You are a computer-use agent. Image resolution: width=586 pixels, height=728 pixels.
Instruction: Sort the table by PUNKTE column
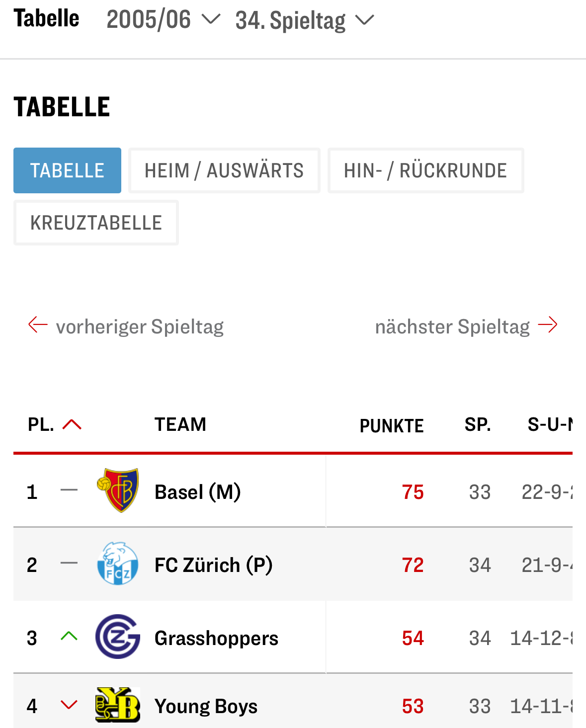click(392, 425)
